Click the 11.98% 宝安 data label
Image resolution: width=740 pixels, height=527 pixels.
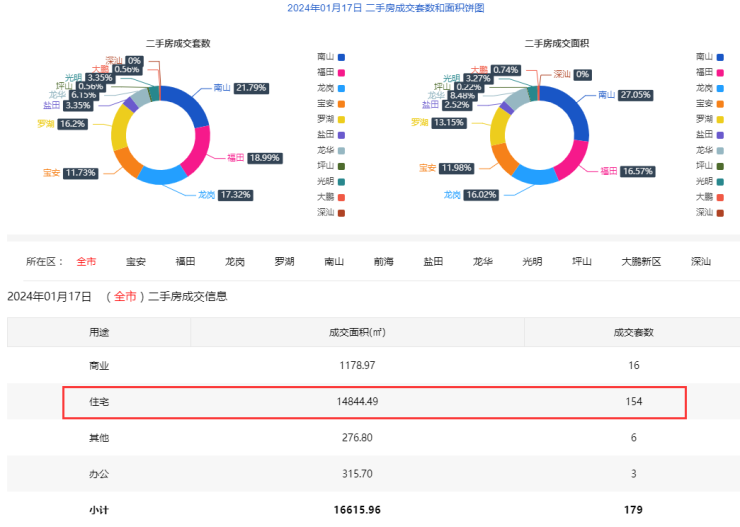coord(446,168)
